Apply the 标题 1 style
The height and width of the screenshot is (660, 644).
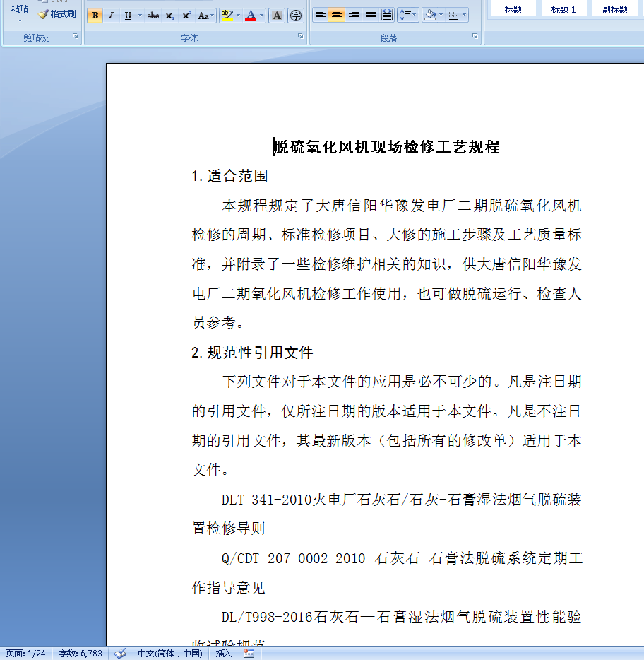pyautogui.click(x=563, y=8)
